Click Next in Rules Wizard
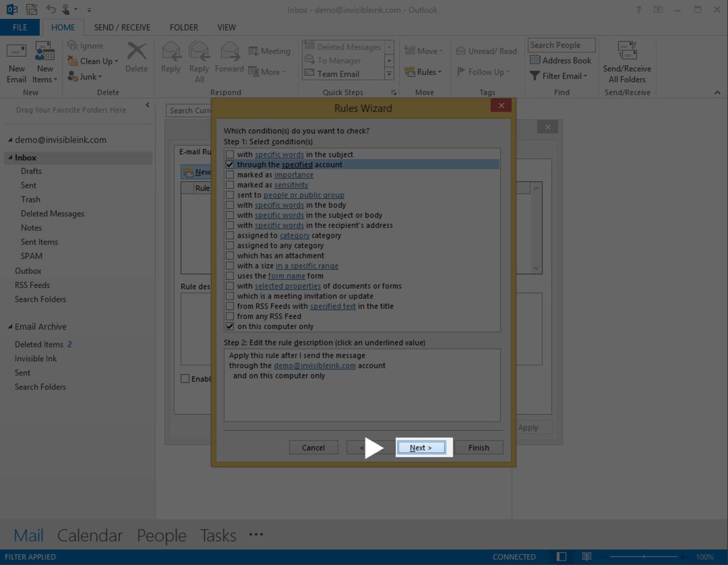 (421, 447)
